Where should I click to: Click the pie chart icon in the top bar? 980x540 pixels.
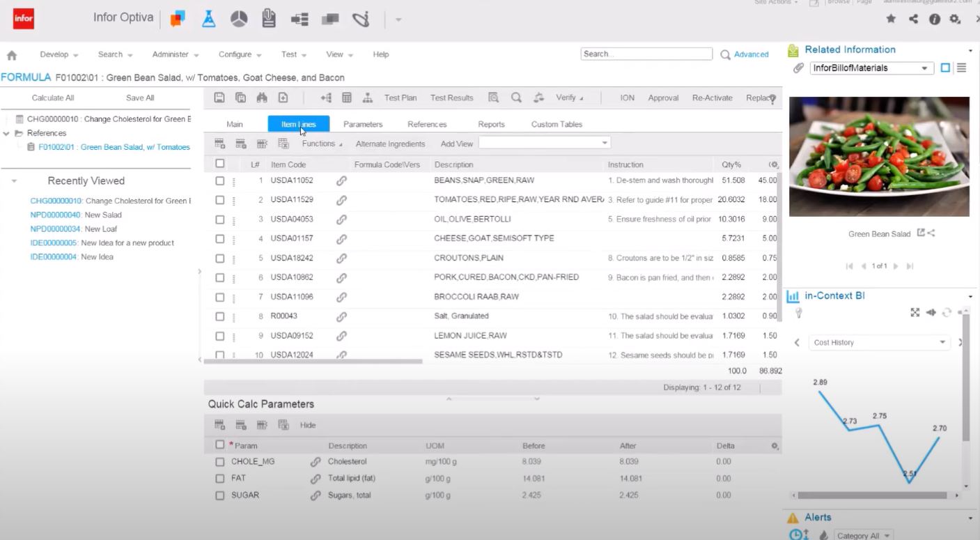point(240,19)
